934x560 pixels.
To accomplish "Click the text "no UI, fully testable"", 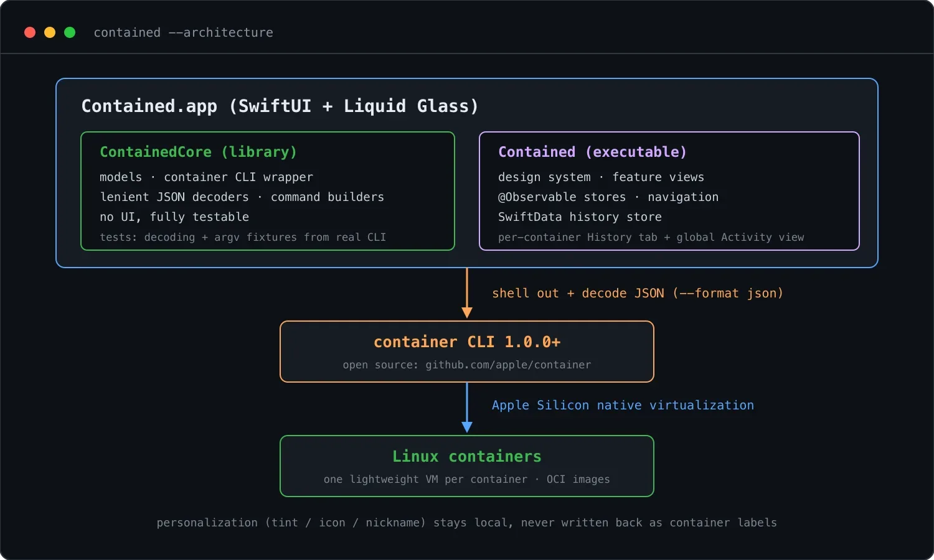I will (174, 217).
